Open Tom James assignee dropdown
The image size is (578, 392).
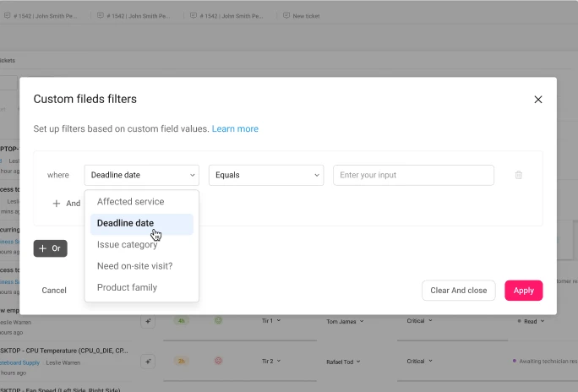click(x=345, y=322)
